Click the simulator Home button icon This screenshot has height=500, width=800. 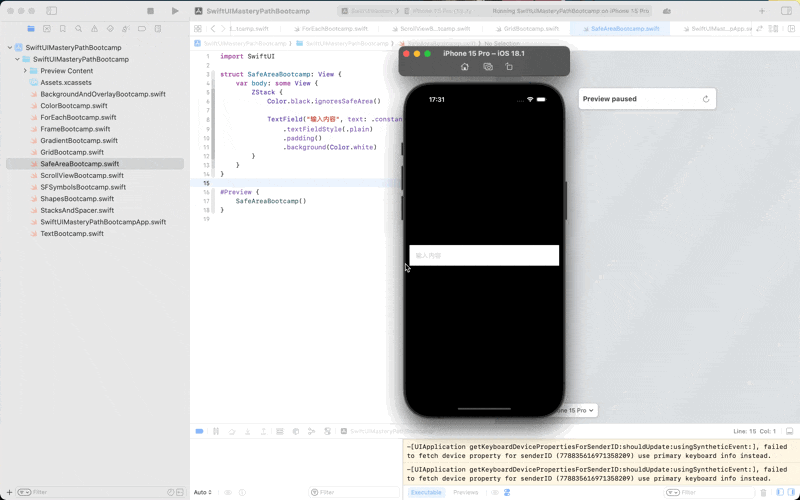pyautogui.click(x=465, y=67)
